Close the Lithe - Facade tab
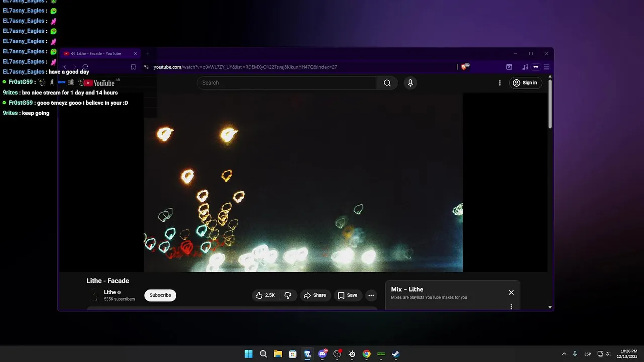 [135, 53]
